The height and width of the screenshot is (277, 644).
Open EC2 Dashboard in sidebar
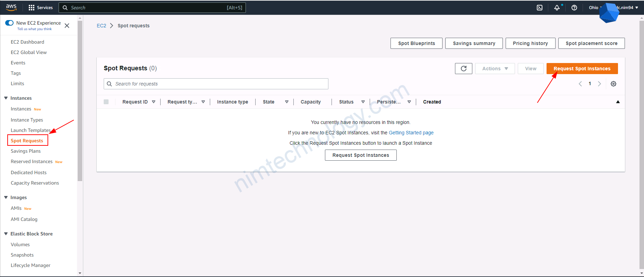point(27,42)
